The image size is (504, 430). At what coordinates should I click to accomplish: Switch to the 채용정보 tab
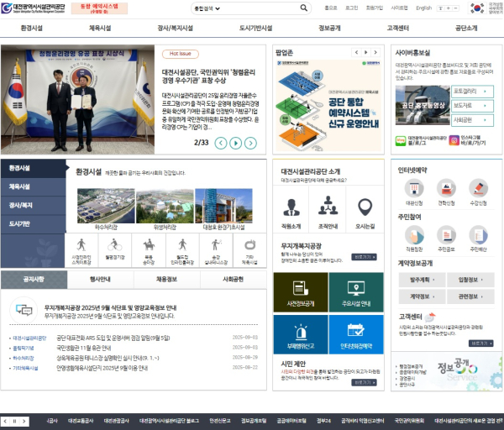(x=167, y=280)
